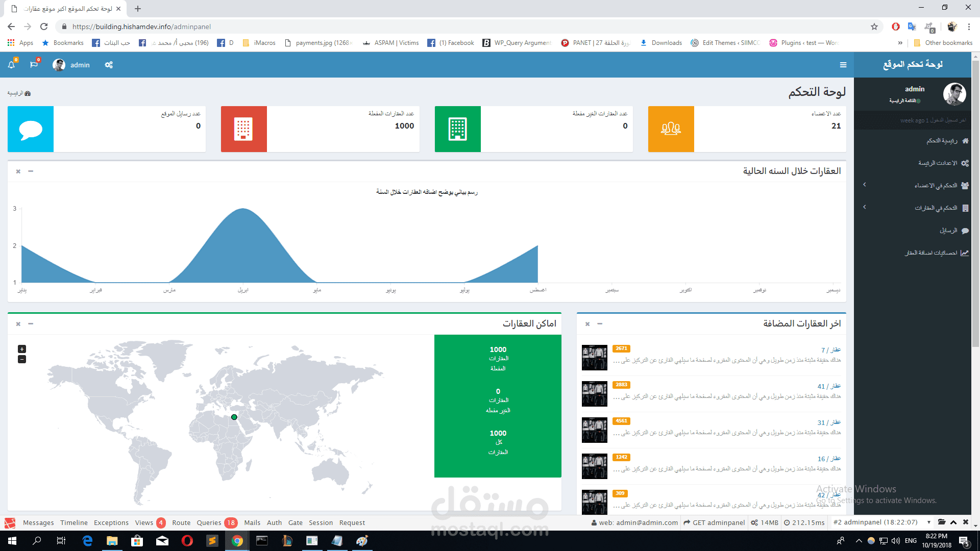Show the hidden bookmarks overflow chevron
The image size is (980, 551).
pos(900,43)
